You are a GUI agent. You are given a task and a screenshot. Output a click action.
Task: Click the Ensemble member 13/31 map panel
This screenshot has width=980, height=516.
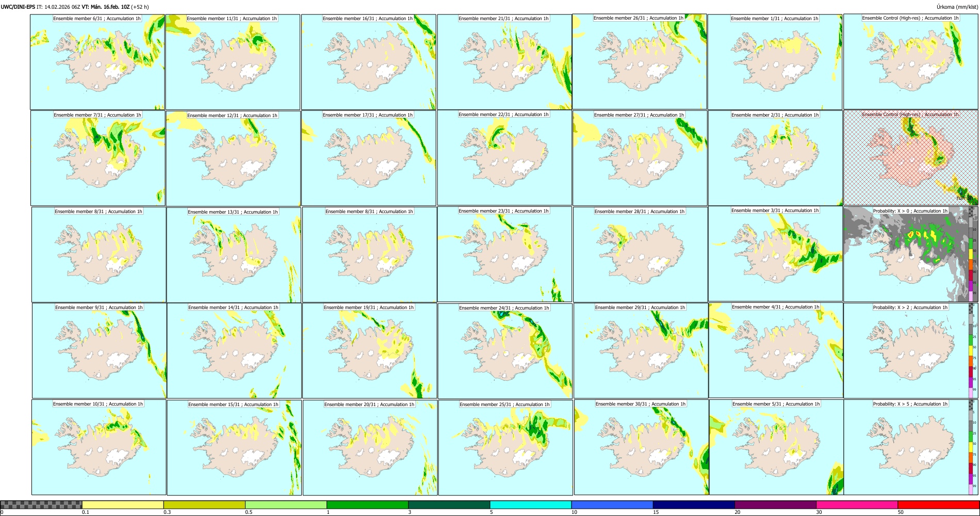point(234,255)
